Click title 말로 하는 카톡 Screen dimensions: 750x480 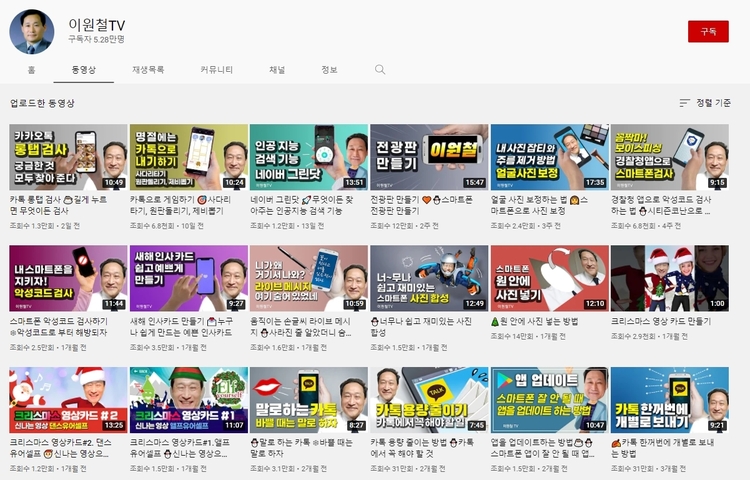point(301,448)
